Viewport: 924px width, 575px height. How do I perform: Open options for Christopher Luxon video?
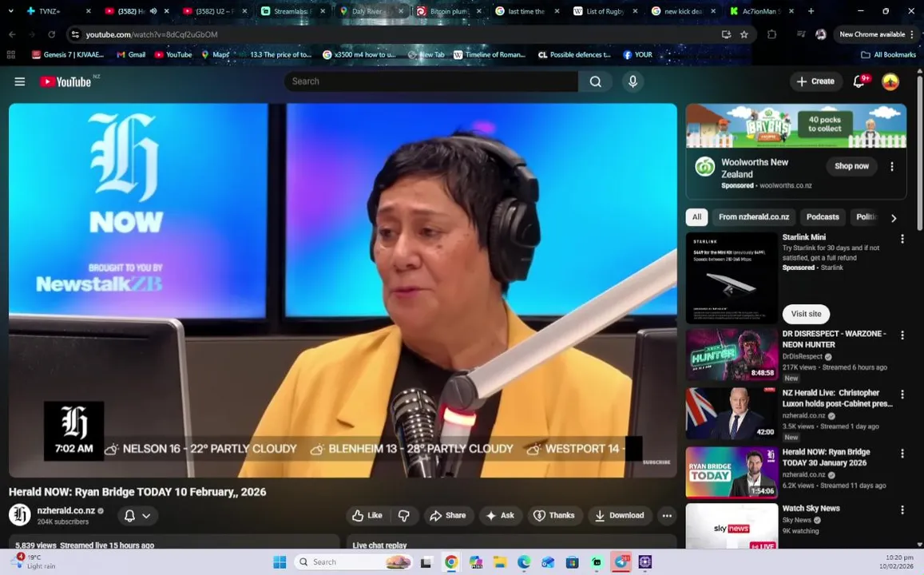point(902,395)
